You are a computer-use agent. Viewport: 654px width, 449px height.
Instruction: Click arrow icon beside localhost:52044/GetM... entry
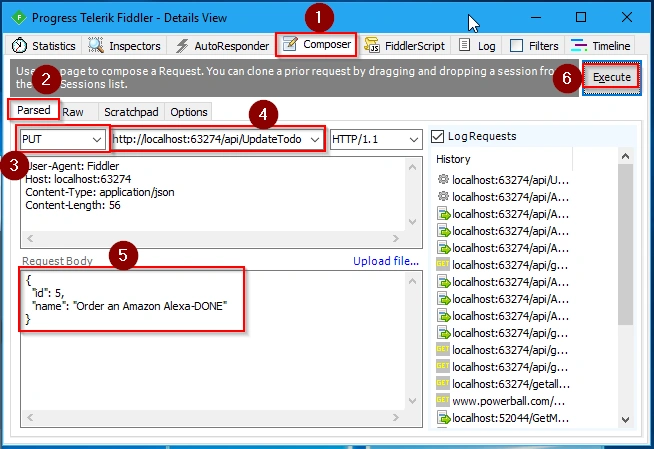pos(443,417)
